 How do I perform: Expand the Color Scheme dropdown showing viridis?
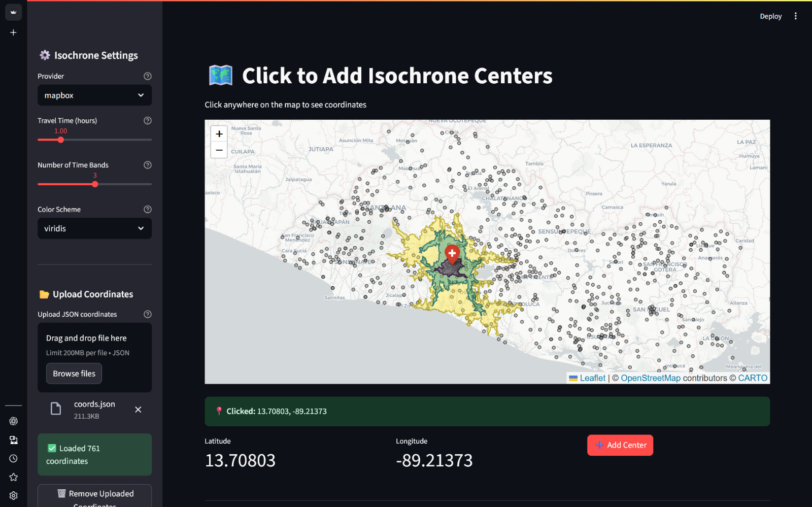click(94, 228)
